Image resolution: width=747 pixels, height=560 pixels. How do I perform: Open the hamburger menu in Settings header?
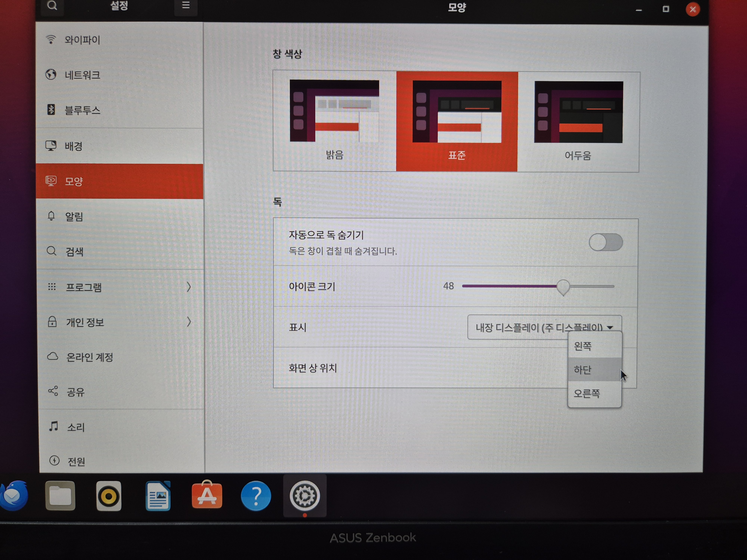point(186,6)
